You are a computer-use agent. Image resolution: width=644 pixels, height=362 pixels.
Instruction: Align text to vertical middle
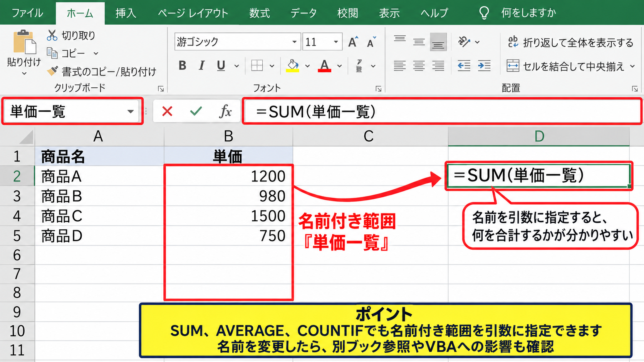419,42
